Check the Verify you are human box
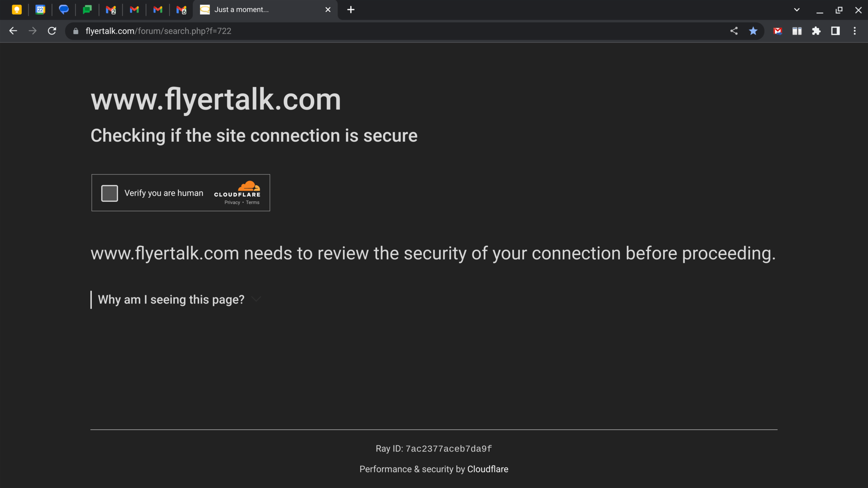This screenshot has height=488, width=868. coord(109,193)
